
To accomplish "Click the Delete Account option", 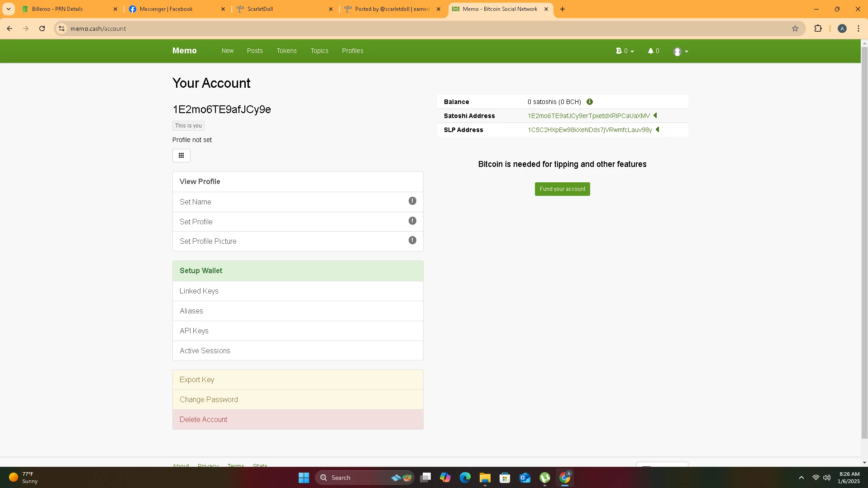I will (x=298, y=420).
